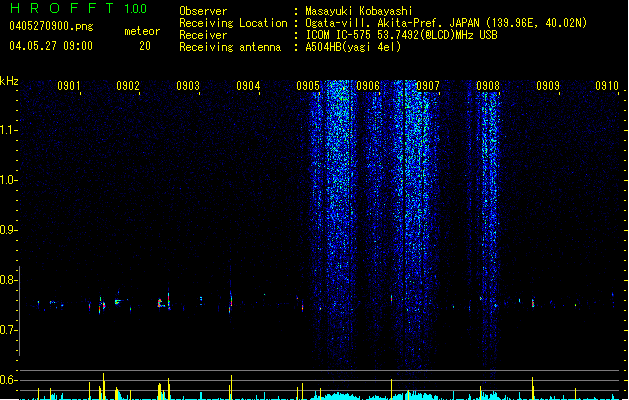Click the 0905 time marker
Viewport: 629px width, 400px height.
pyautogui.click(x=308, y=85)
